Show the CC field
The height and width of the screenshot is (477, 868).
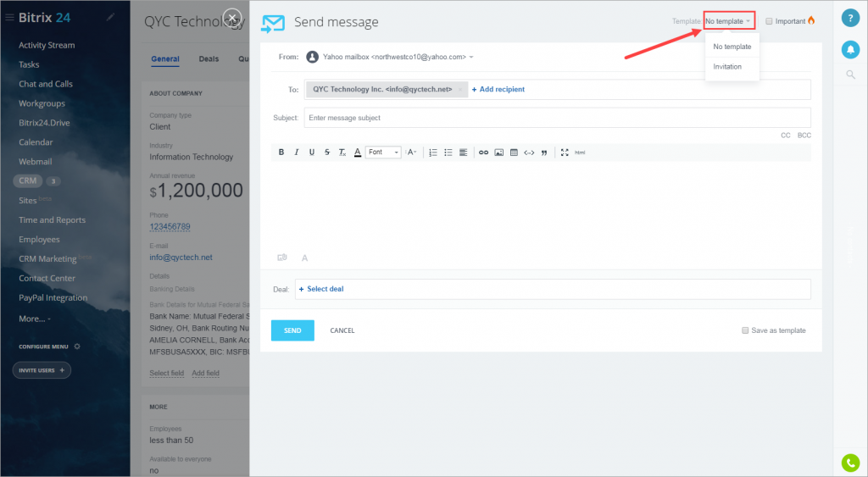tap(786, 135)
